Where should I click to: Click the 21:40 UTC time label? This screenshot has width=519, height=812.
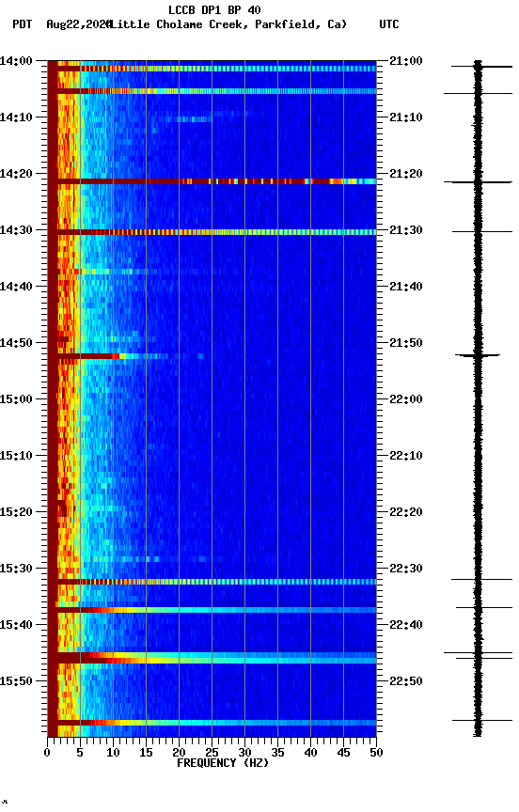click(405, 287)
